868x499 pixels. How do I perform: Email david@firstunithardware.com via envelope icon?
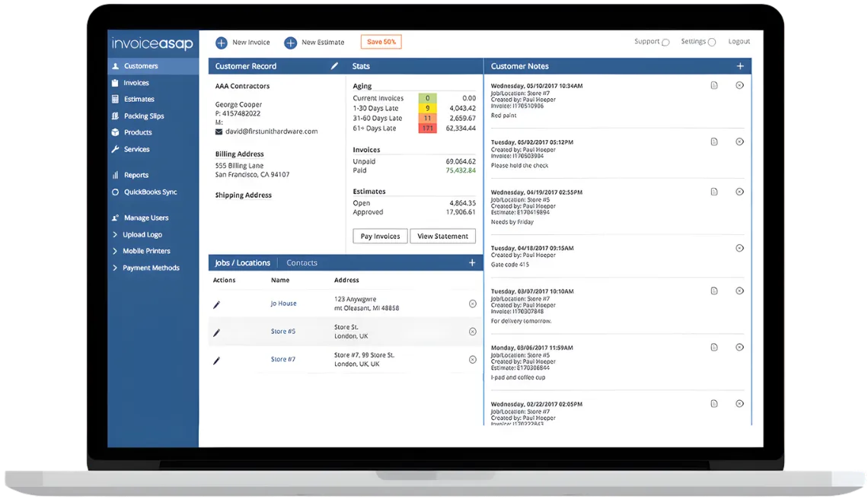click(x=219, y=132)
